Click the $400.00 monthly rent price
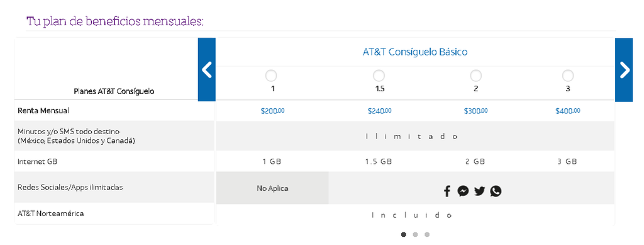Screen dimensions: 644x245 click(568, 111)
